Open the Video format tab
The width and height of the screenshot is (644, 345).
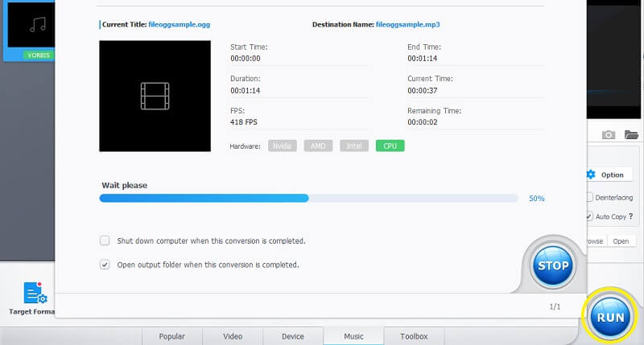[x=233, y=336]
